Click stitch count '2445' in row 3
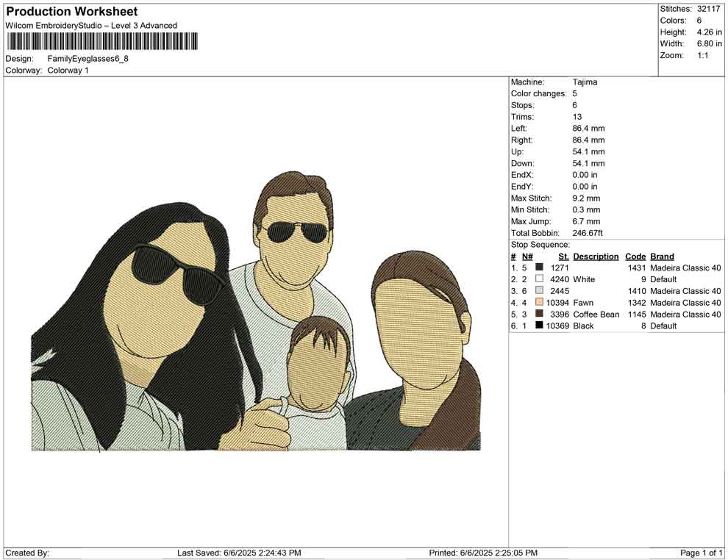 coord(560,291)
